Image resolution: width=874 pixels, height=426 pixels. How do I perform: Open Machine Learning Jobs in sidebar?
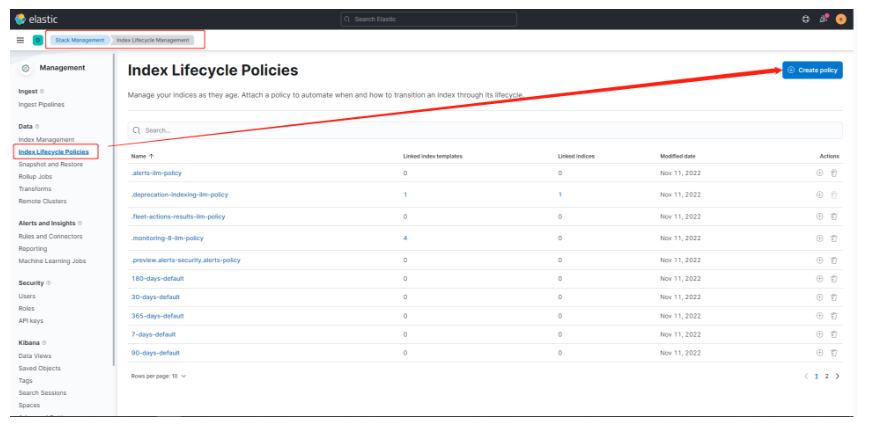(52, 261)
